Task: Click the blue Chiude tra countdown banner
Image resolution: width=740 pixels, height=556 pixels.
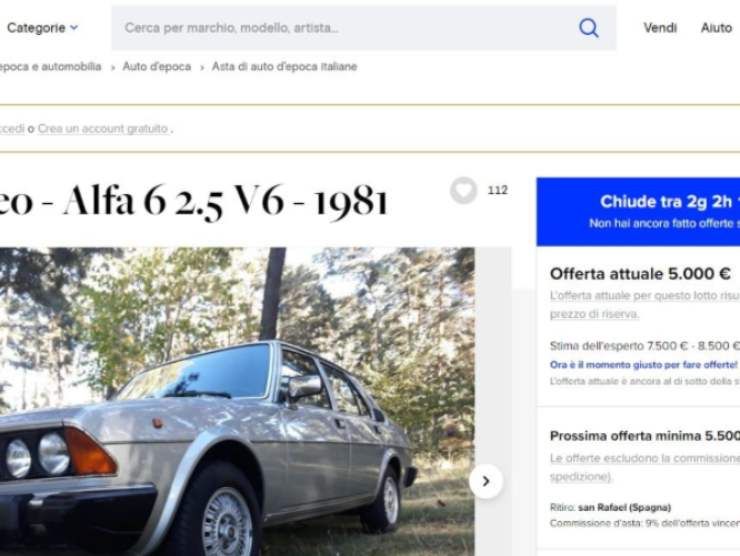Action: (638, 211)
